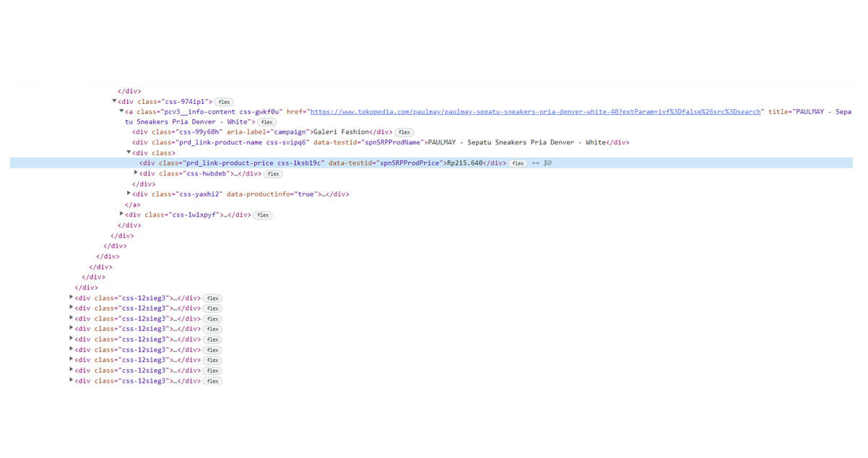The image size is (868, 458).
Task: Click the css-svipq6 class name
Action: pos(286,142)
